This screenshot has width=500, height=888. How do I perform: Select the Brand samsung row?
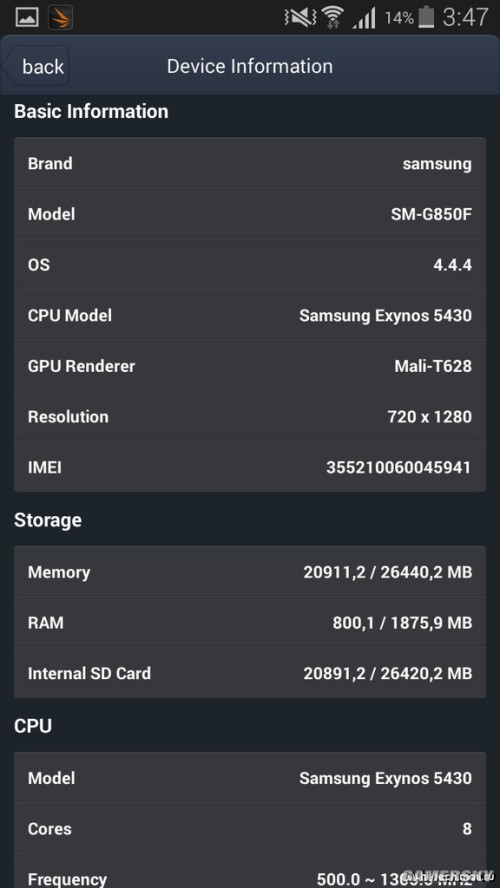click(x=250, y=163)
